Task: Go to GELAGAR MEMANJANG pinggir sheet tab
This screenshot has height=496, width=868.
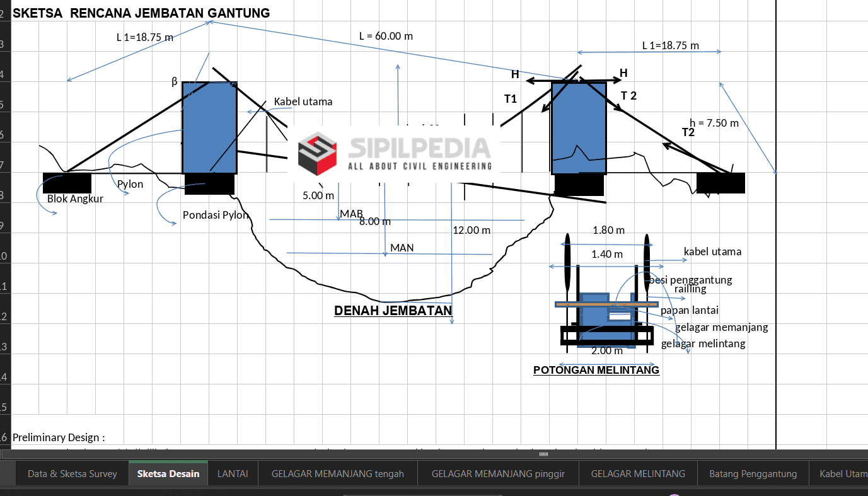Action: [497, 474]
